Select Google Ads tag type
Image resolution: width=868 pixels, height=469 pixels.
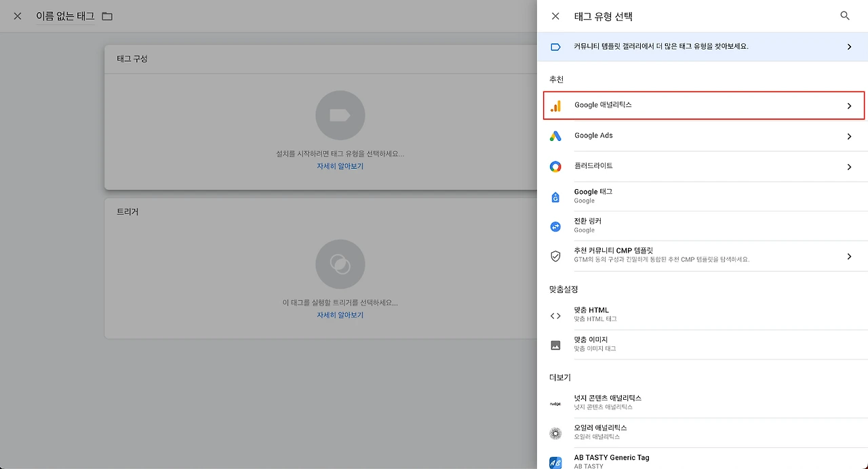[x=703, y=136]
